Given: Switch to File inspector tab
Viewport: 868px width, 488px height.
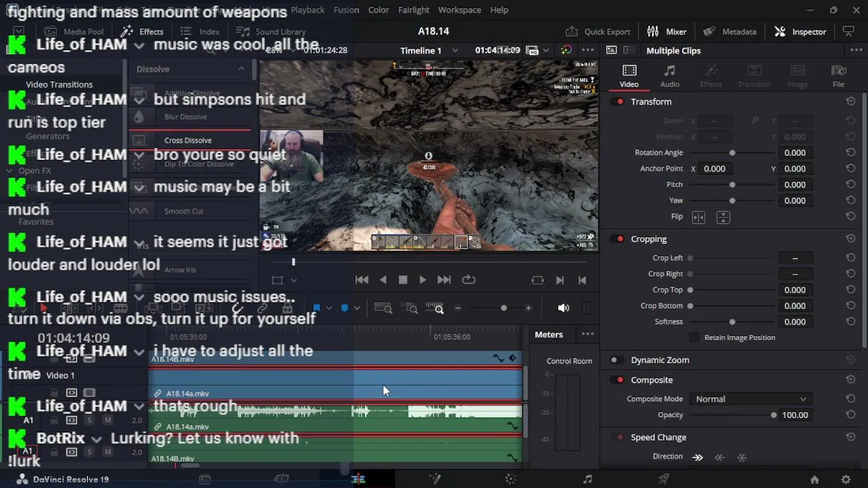Looking at the screenshot, I should pyautogui.click(x=838, y=76).
